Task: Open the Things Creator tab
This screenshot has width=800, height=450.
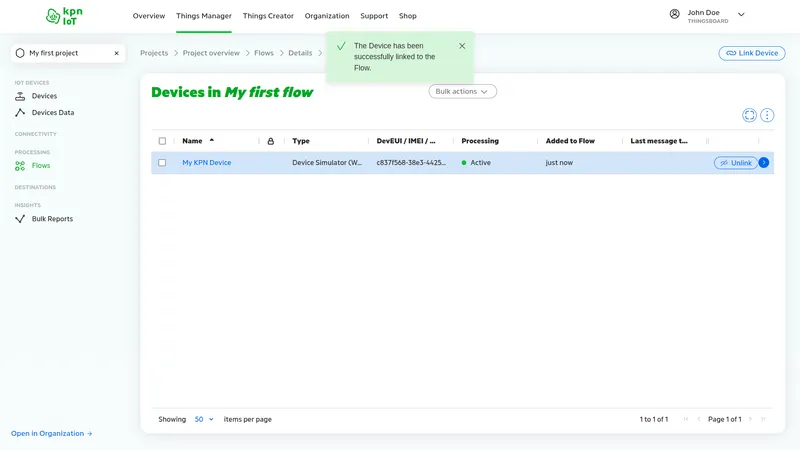Action: click(x=268, y=16)
